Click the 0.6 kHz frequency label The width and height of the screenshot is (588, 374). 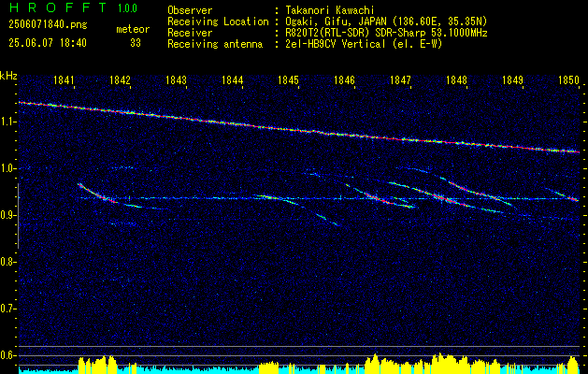coord(7,355)
